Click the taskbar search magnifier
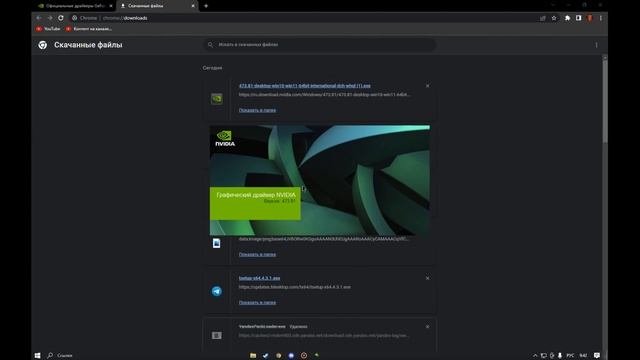The image size is (640, 360). click(50, 356)
